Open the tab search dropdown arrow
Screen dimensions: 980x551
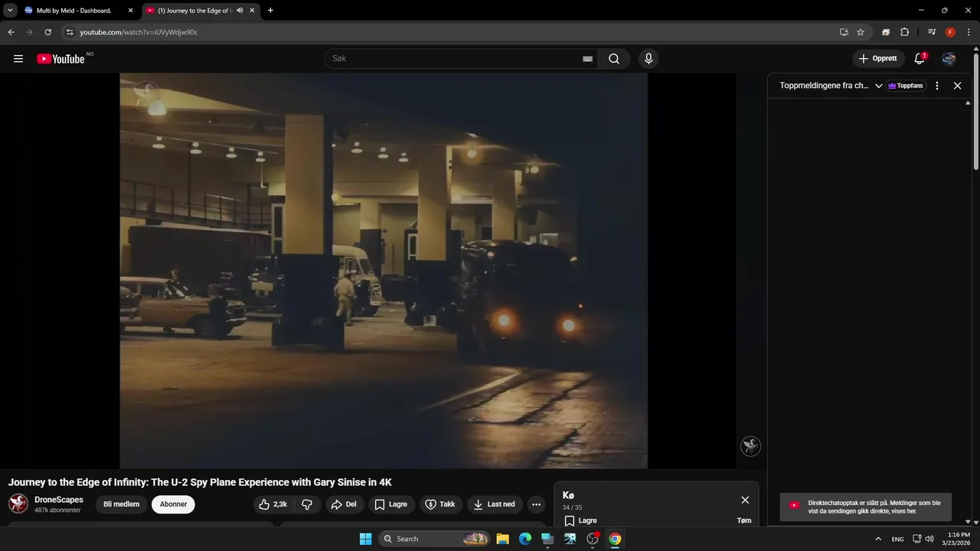click(x=10, y=11)
